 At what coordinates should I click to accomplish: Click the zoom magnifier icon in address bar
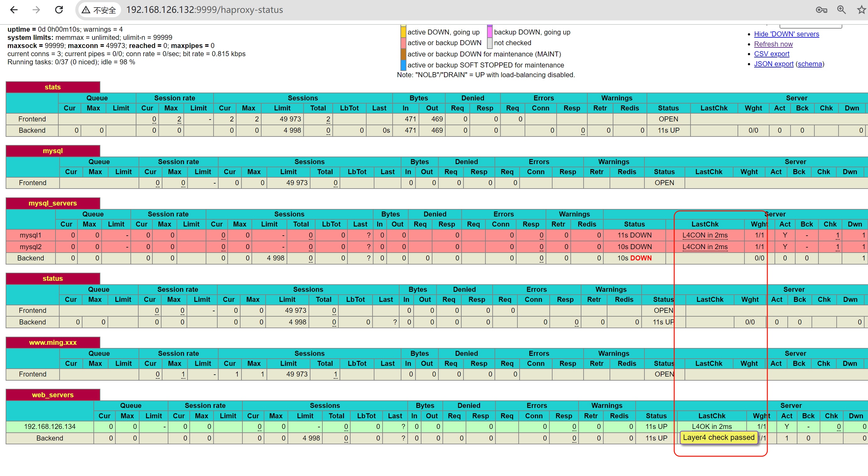click(x=841, y=10)
